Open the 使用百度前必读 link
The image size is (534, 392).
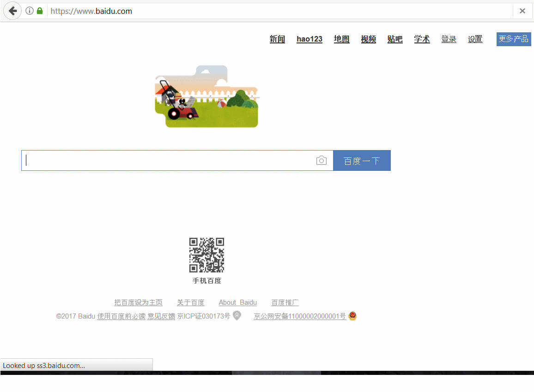(x=121, y=316)
